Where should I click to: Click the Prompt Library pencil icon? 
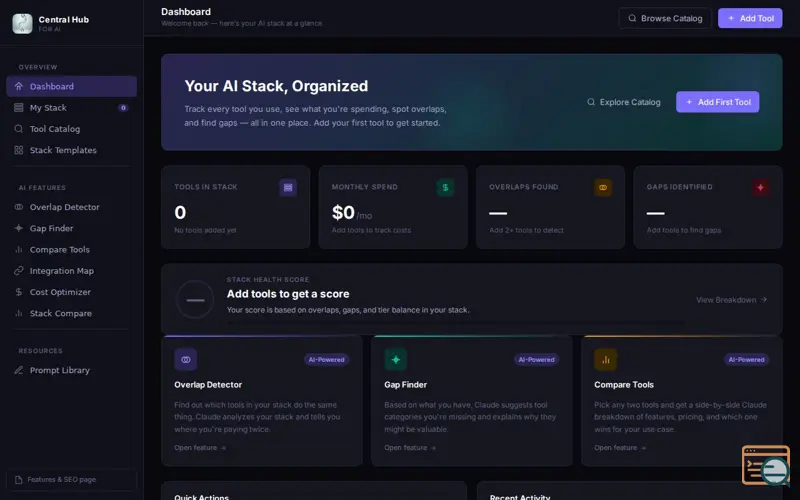19,370
